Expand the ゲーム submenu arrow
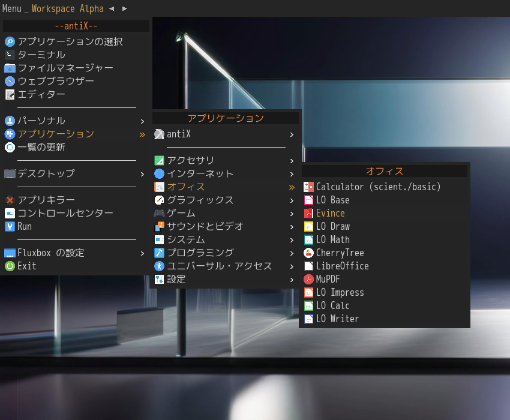The image size is (510, 420). [x=292, y=214]
